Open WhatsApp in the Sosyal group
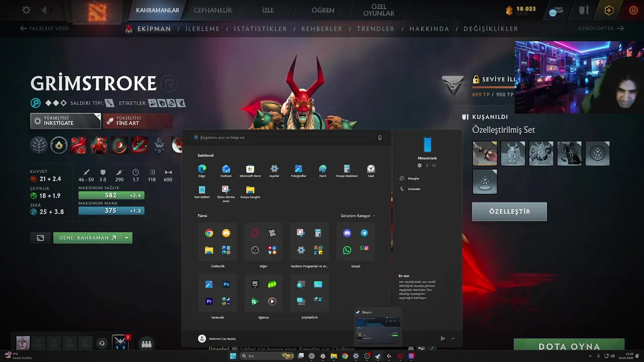Viewport: 644px width, 362px height. [347, 250]
